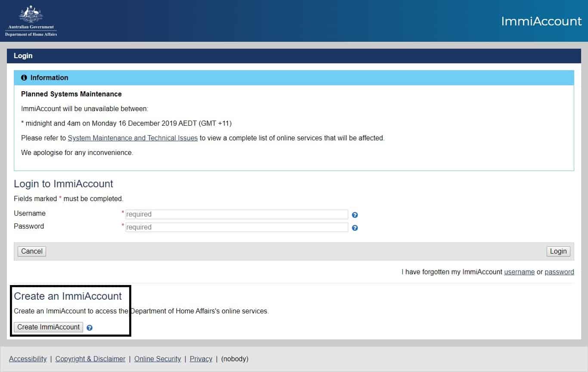This screenshot has width=588, height=372.
Task: Visit the Online Security footer link
Action: 158,359
